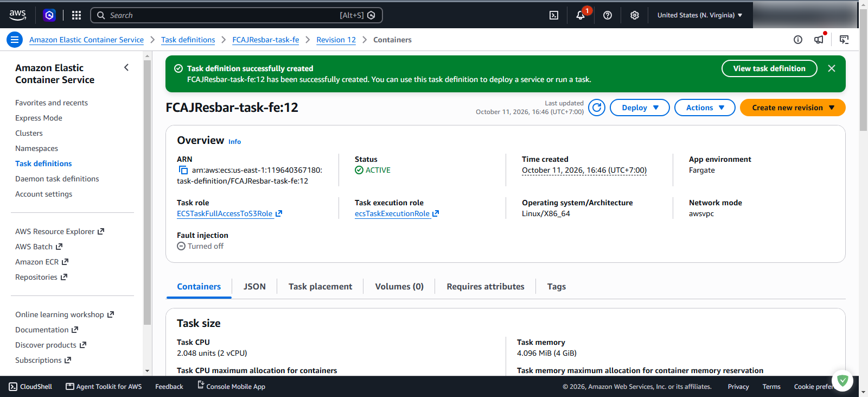The width and height of the screenshot is (868, 397).
Task: Collapse the ECS side navigation
Action: (x=126, y=67)
